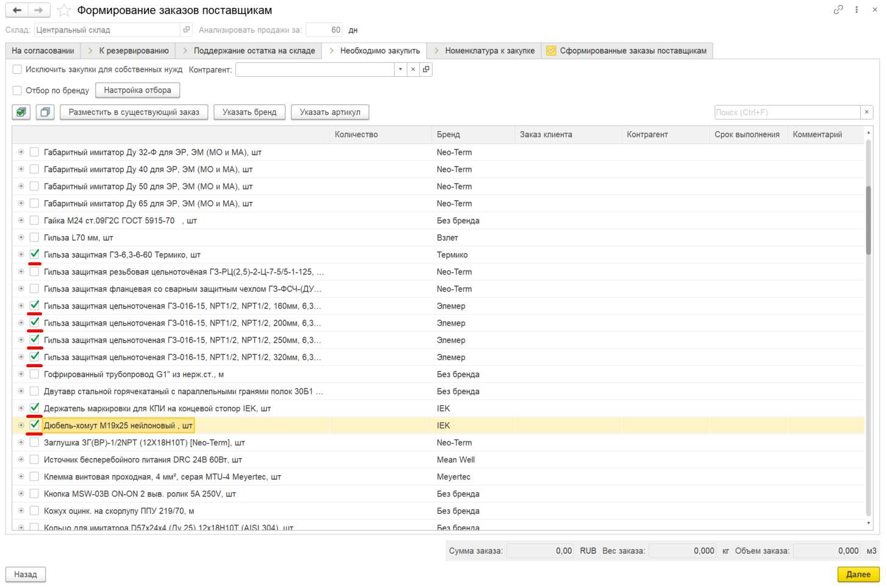
Task: Click Разместить в существующий заказ
Action: pos(134,112)
